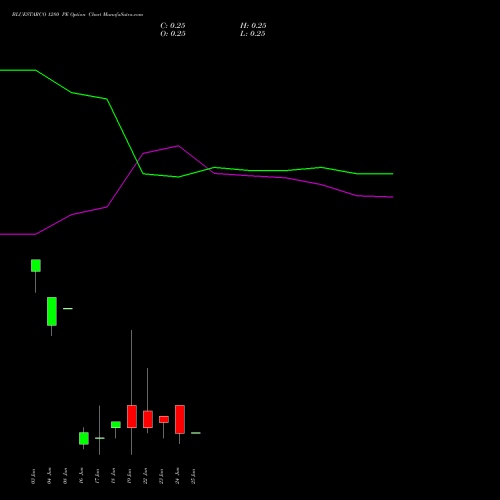Click the tall green candle for 04 Jun
Screen dimensions: 500x500
(x=52, y=311)
